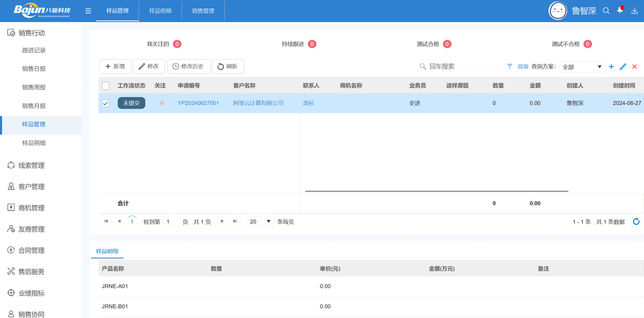The width and height of the screenshot is (644, 318).
Task: Collapse the sidebar using the hamburger icon
Action: pyautogui.click(x=88, y=10)
